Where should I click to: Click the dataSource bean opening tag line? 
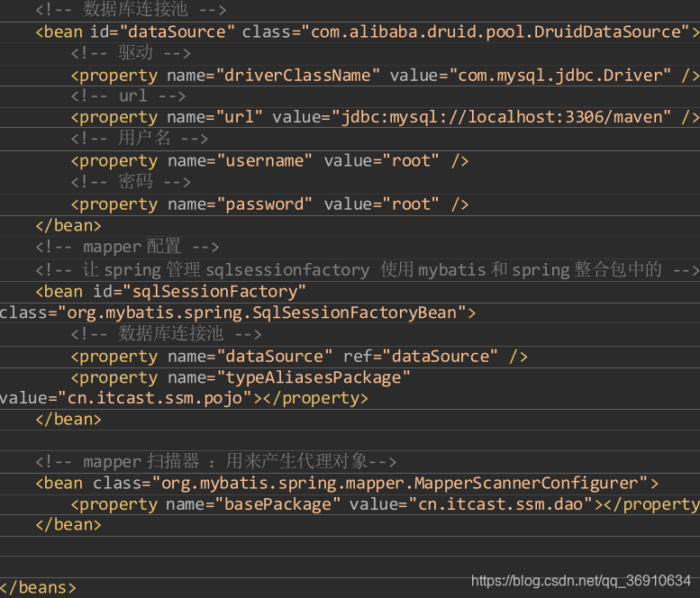pos(368,32)
